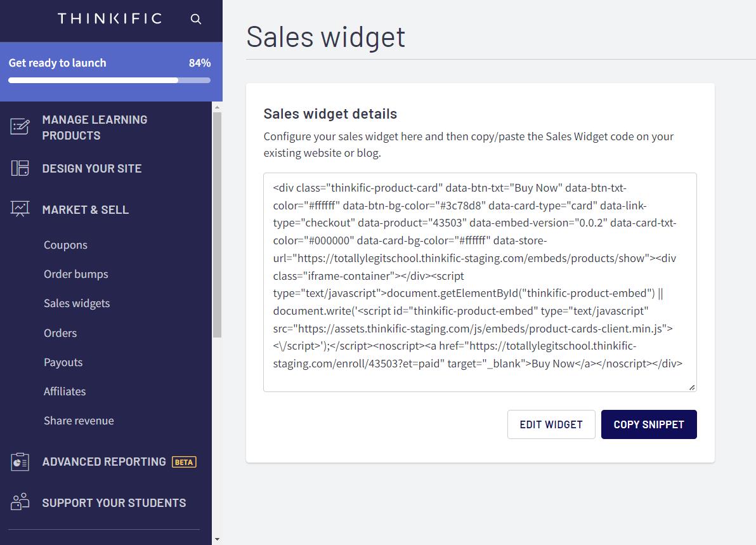The width and height of the screenshot is (756, 545).
Task: Click the sidebar scrollbar down arrow
Action: coord(217,539)
